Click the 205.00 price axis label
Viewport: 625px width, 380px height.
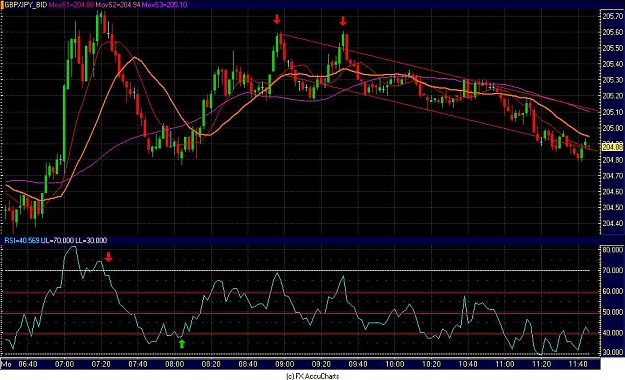[612, 128]
